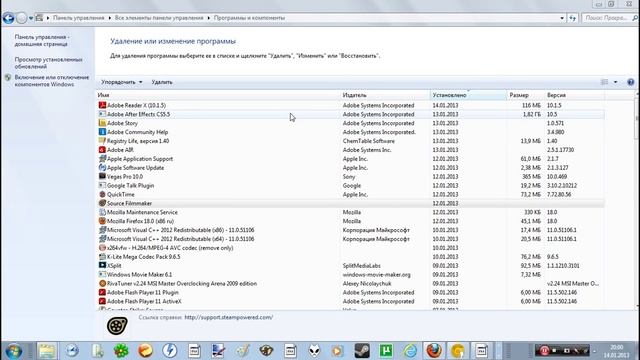640x360 pixels.
Task: Sort by the Установлено column header
Action: click(468, 95)
